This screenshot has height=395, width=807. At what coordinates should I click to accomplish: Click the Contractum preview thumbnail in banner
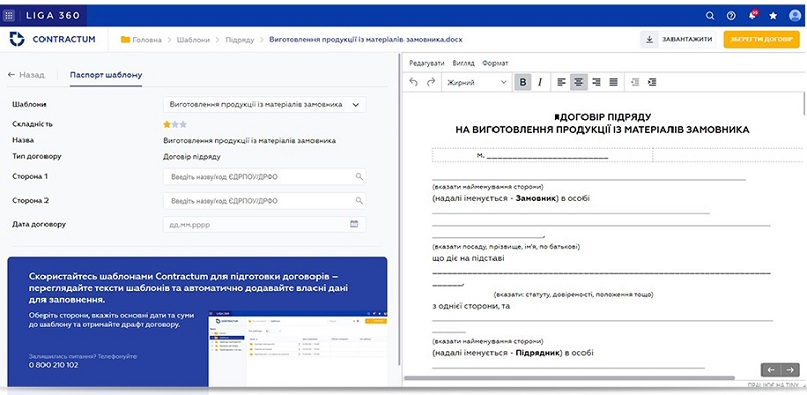tap(297, 348)
